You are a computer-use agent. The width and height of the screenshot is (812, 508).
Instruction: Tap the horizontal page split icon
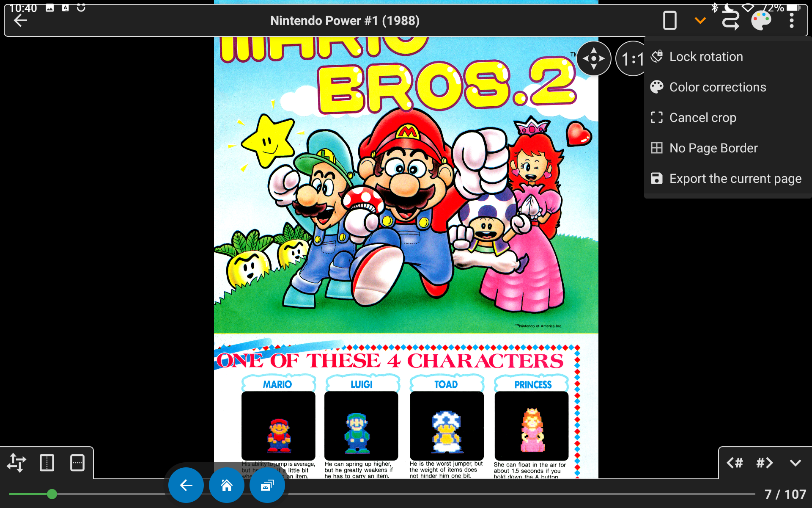[77, 463]
